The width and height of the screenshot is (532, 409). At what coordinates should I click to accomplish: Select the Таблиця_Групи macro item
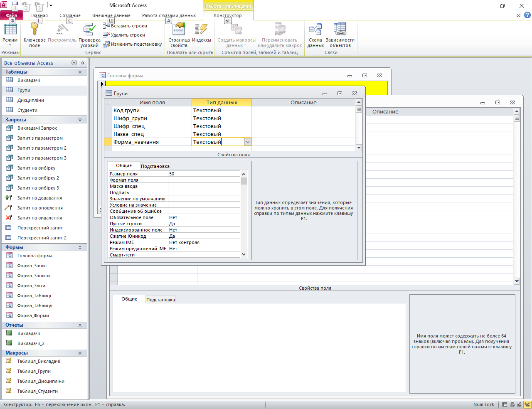coord(44,371)
